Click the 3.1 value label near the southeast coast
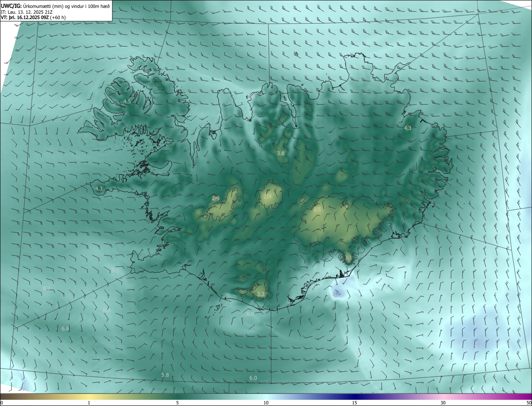Image resolution: width=532 pixels, height=406 pixels. coord(348,257)
